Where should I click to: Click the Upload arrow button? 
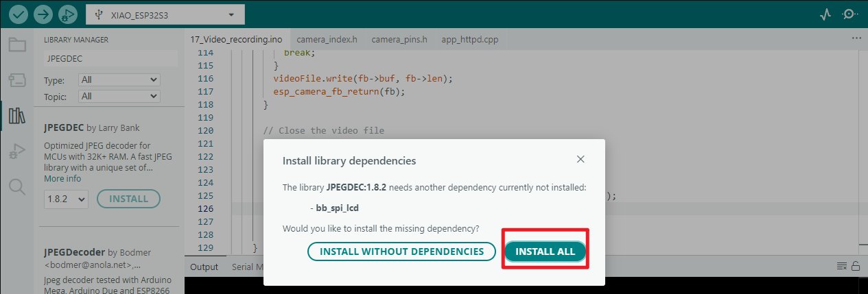pyautogui.click(x=43, y=14)
